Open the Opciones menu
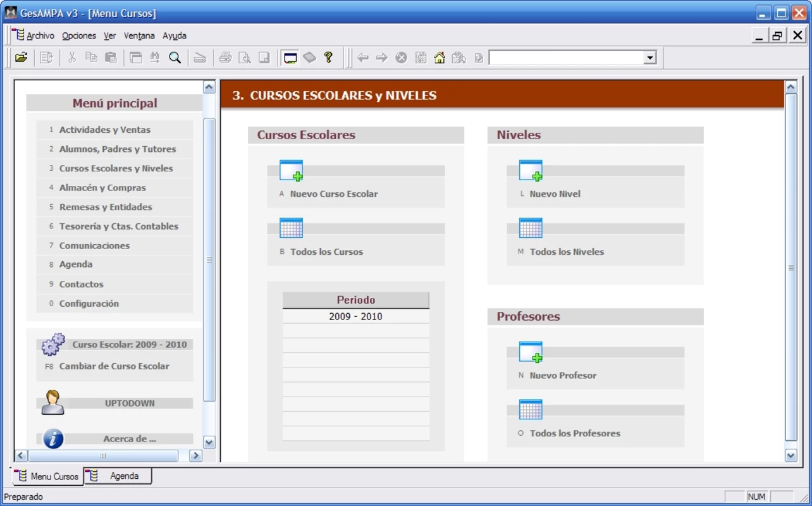This screenshot has height=506, width=812. point(79,35)
